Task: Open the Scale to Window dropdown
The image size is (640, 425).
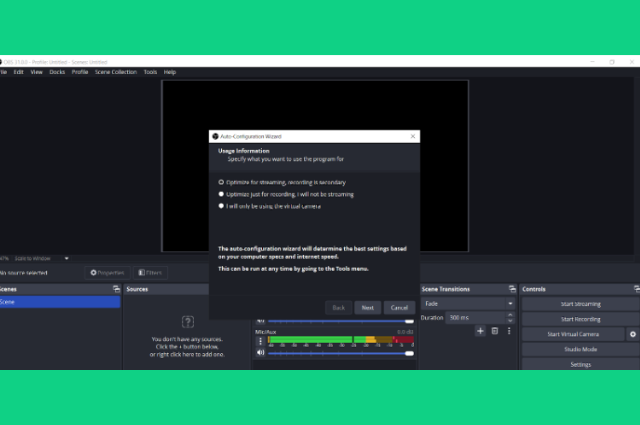Action: point(41,258)
